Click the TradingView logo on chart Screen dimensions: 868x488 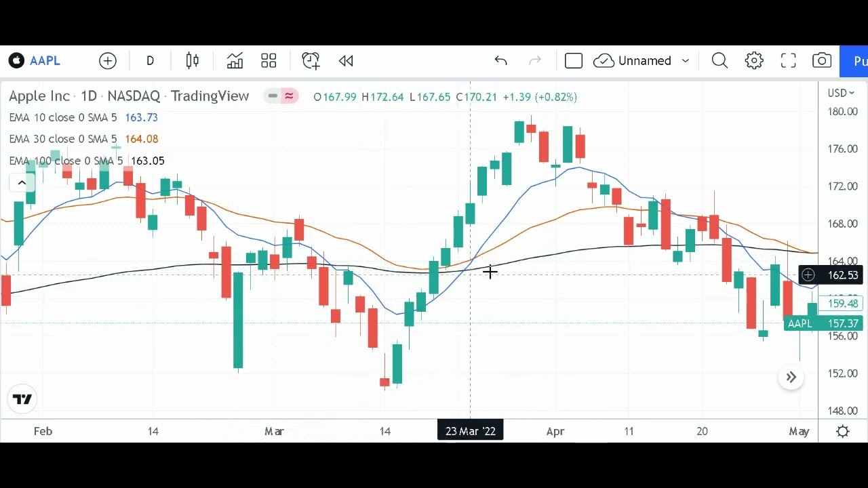22,399
